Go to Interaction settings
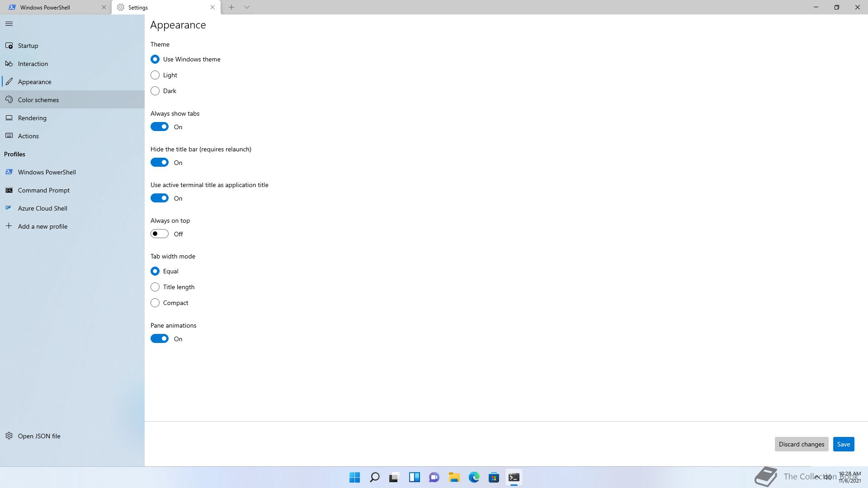This screenshot has height=488, width=868. click(x=33, y=64)
